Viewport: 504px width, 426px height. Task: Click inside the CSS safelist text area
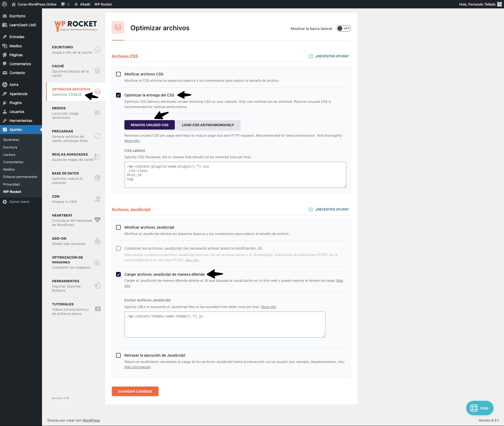pos(235,175)
